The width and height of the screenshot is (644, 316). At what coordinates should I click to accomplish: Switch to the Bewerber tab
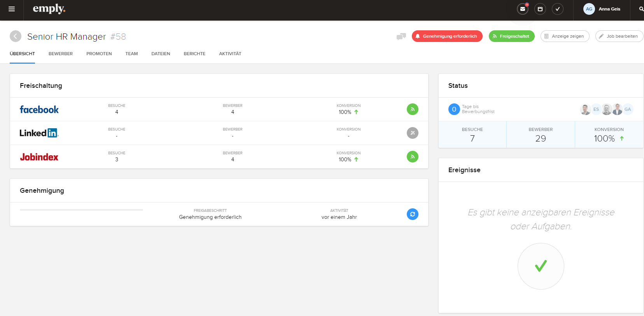(x=61, y=54)
